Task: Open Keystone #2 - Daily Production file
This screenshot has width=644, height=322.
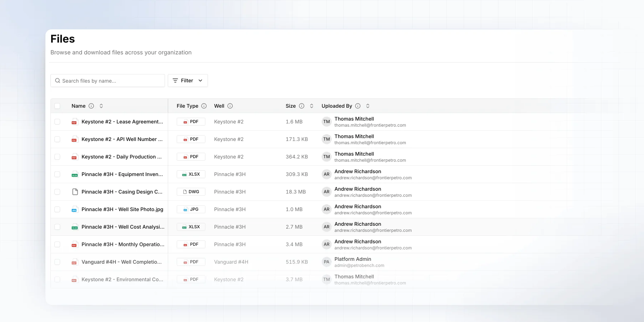Action: coord(122,157)
